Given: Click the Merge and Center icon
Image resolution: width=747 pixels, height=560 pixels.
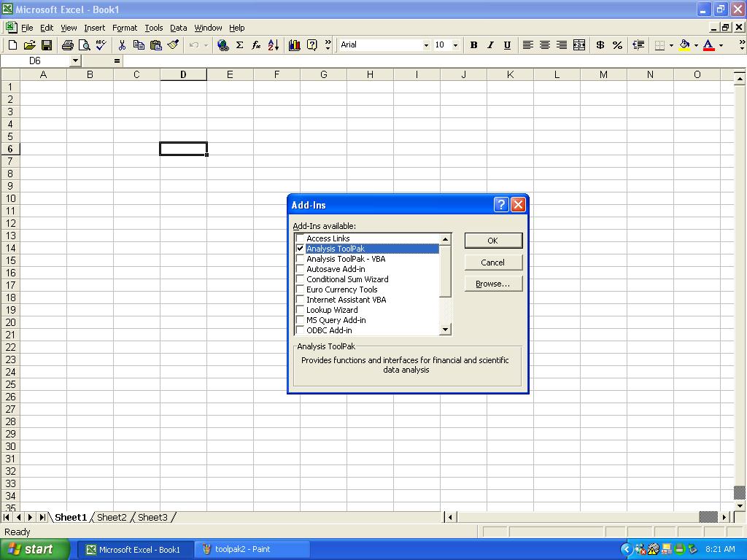Looking at the screenshot, I should tap(579, 45).
